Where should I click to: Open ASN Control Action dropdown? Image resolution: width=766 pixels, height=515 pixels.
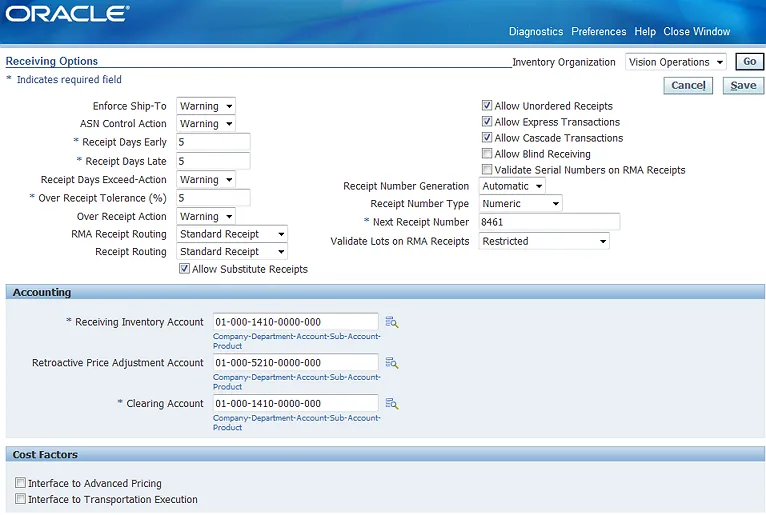tap(206, 124)
